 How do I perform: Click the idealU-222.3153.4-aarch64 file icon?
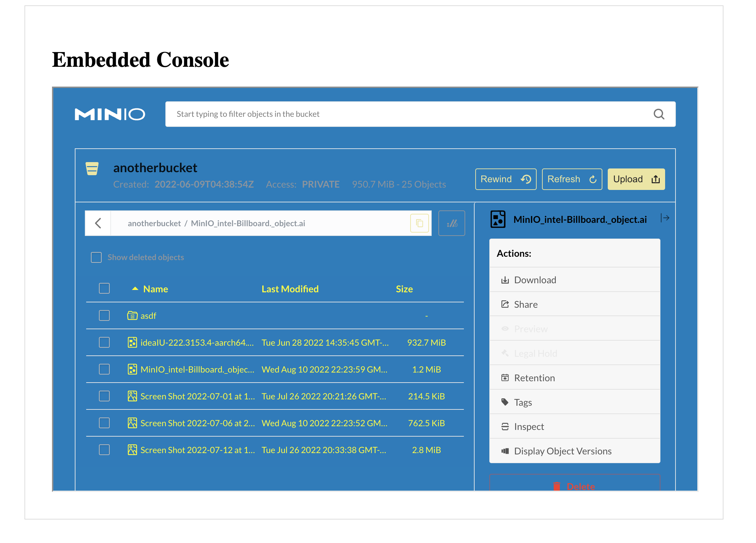[x=132, y=342]
